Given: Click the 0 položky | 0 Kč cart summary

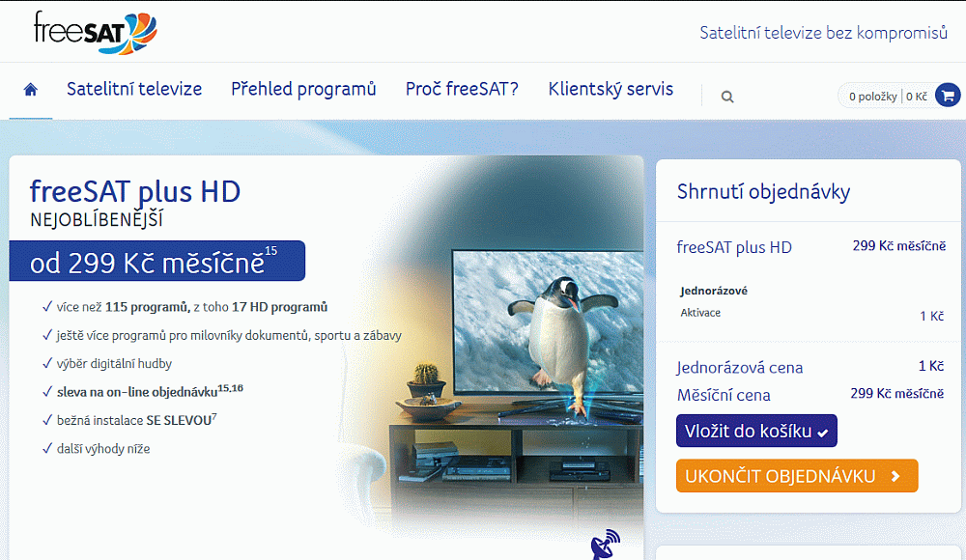Looking at the screenshot, I should [887, 97].
